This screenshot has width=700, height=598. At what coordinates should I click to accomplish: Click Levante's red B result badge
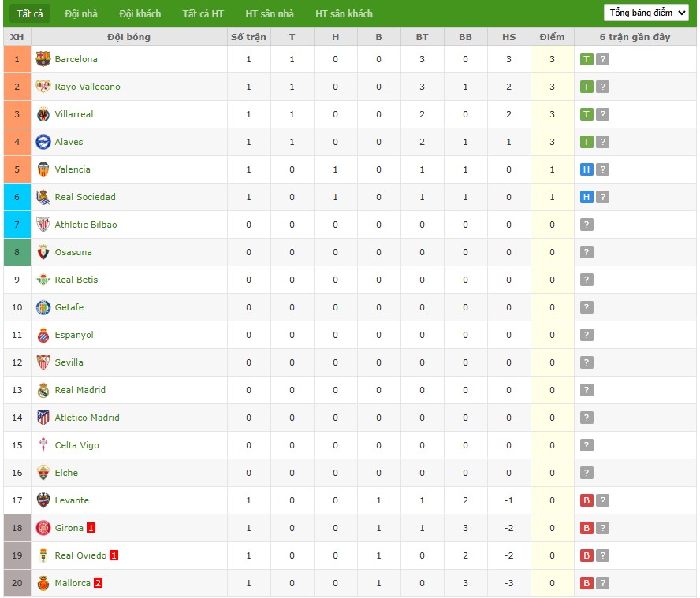tap(586, 500)
